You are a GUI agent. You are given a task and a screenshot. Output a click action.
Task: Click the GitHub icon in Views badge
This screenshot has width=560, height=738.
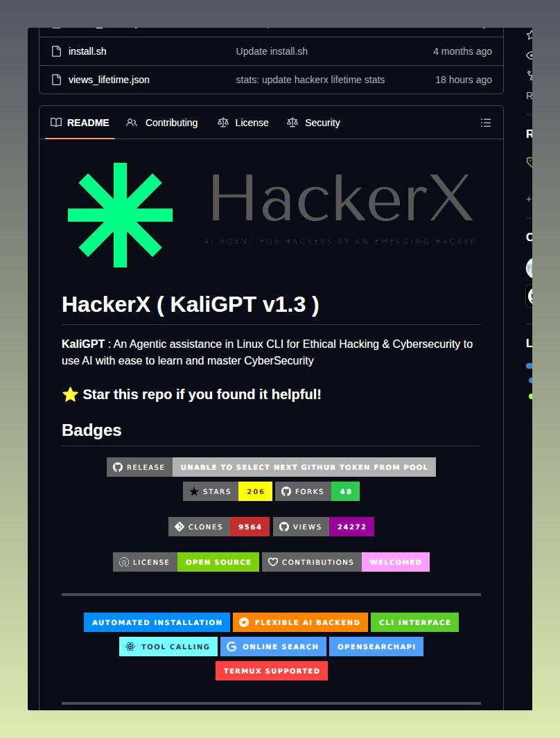click(283, 527)
